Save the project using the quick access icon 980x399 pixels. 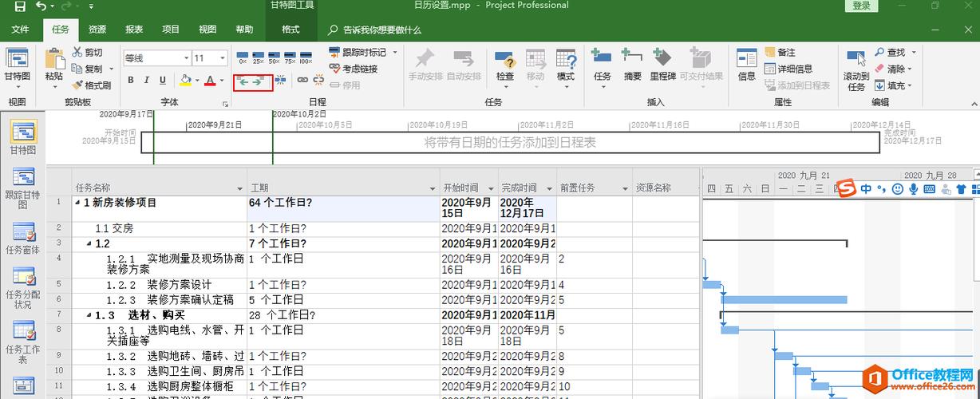(x=18, y=6)
